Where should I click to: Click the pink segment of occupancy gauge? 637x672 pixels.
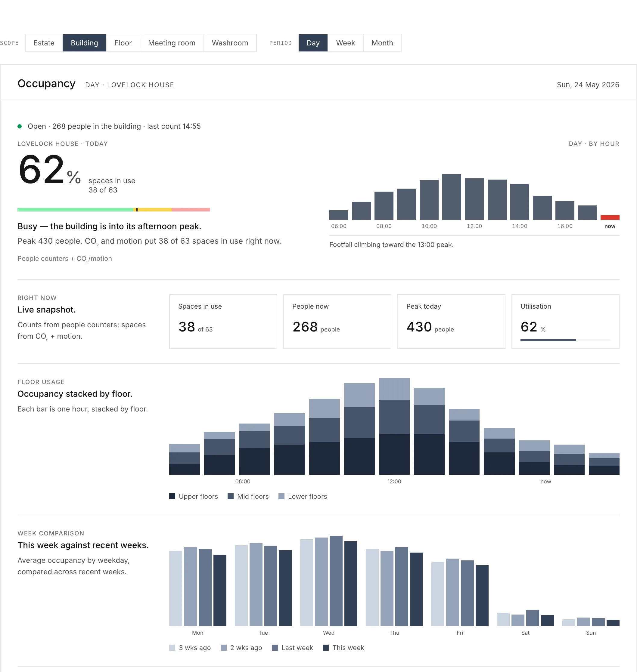(x=191, y=210)
